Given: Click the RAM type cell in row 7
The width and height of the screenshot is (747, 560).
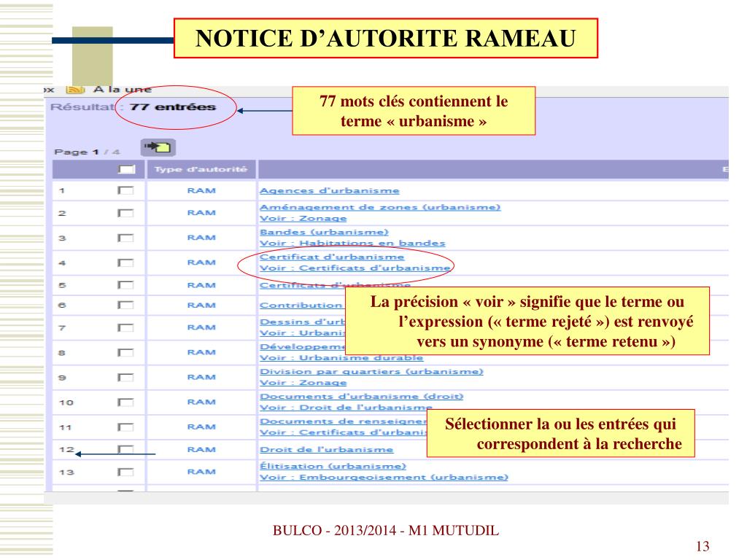Looking at the screenshot, I should (201, 327).
